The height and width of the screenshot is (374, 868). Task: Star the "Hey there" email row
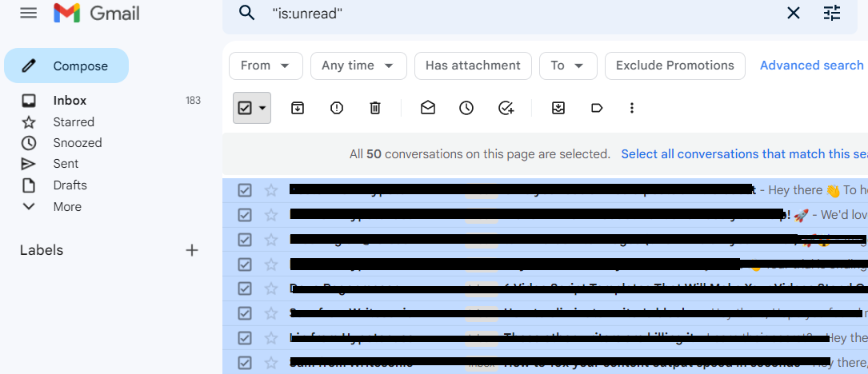pos(270,190)
